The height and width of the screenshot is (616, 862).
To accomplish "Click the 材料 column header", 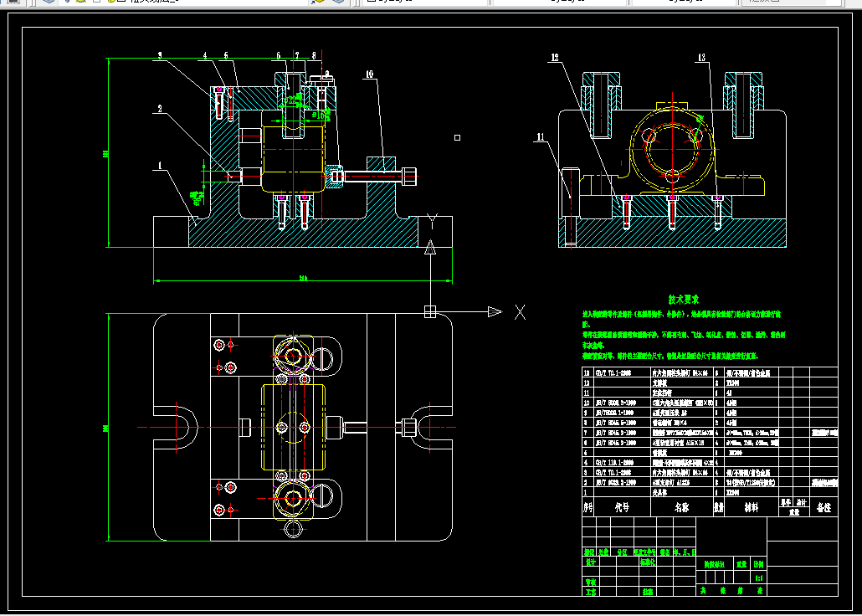I will [x=752, y=508].
